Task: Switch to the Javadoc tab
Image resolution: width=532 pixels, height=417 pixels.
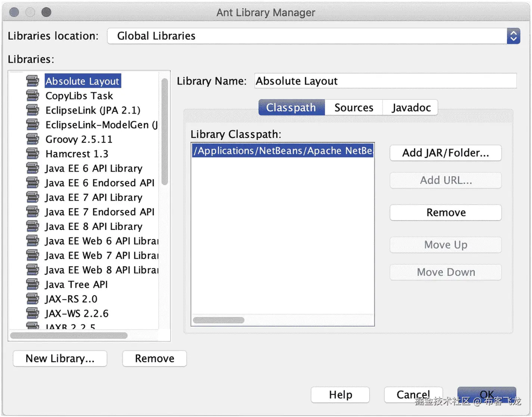Action: (x=411, y=108)
